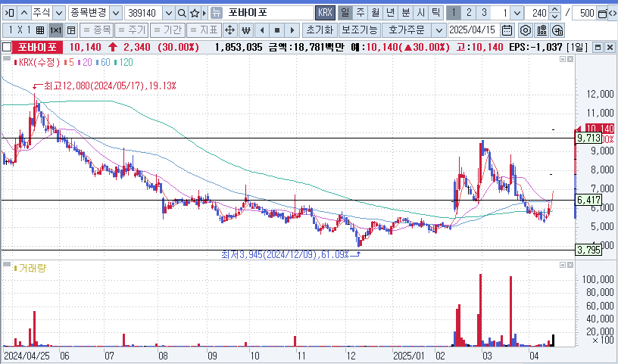
Task: Open the 주기 linkage menu
Action: tap(132, 30)
